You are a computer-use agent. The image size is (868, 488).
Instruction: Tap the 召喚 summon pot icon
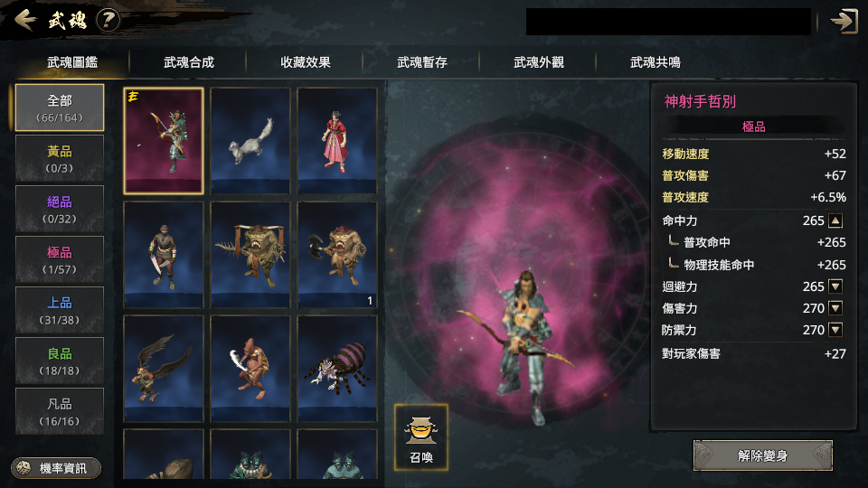coord(421,437)
